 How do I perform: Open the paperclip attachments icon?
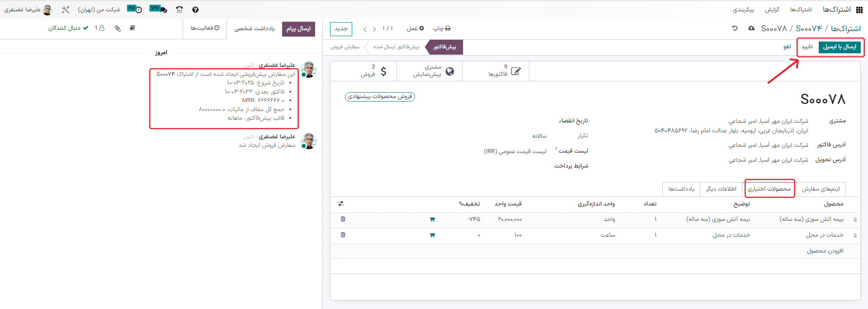(118, 28)
